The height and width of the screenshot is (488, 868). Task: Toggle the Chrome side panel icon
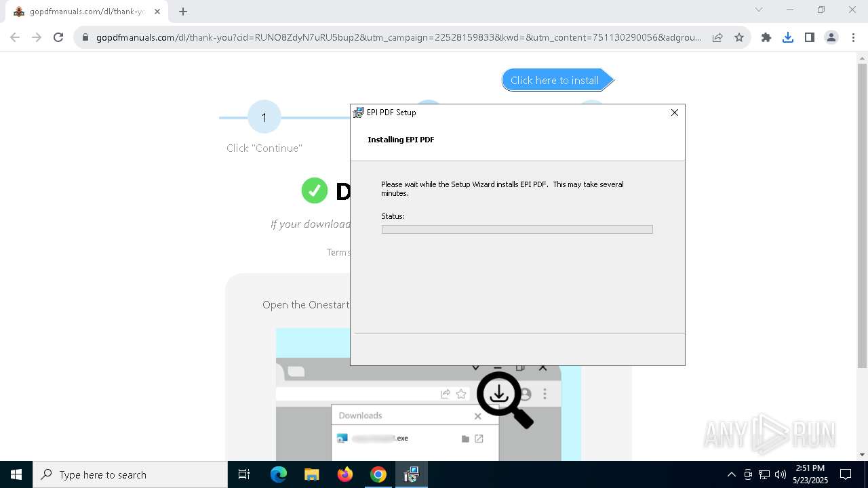(810, 38)
